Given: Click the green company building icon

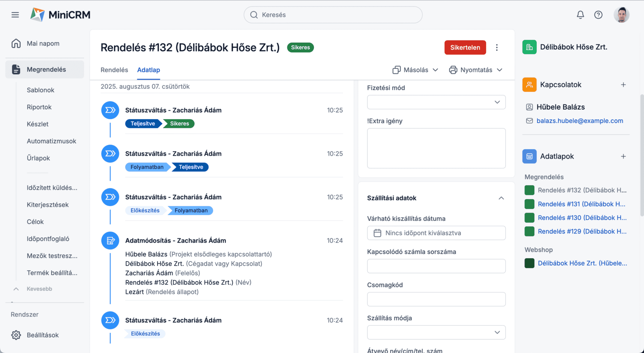Looking at the screenshot, I should [529, 47].
